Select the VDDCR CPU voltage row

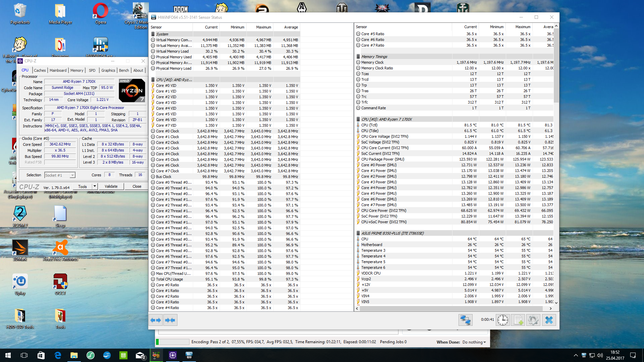coord(454,273)
